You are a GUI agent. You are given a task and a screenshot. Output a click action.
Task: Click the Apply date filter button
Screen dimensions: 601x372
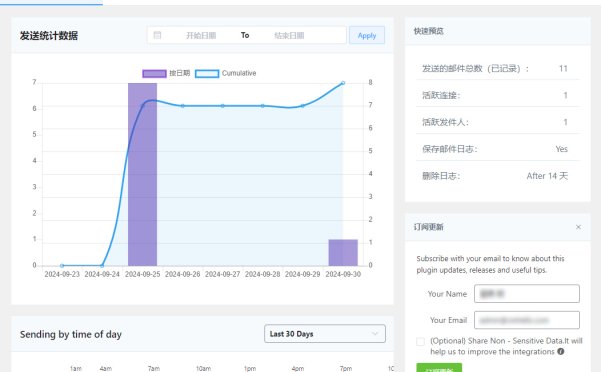(x=367, y=35)
